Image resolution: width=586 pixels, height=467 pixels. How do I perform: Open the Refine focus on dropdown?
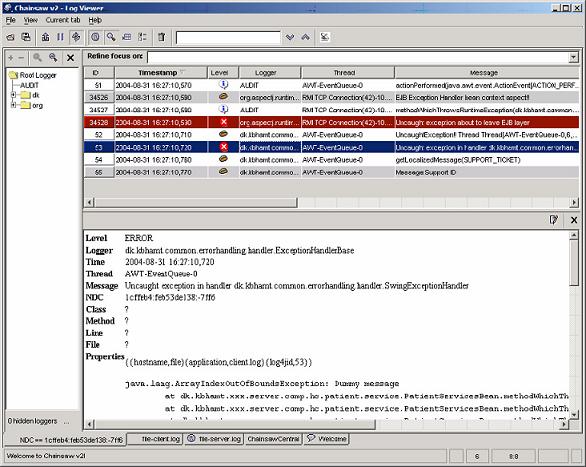tap(573, 57)
